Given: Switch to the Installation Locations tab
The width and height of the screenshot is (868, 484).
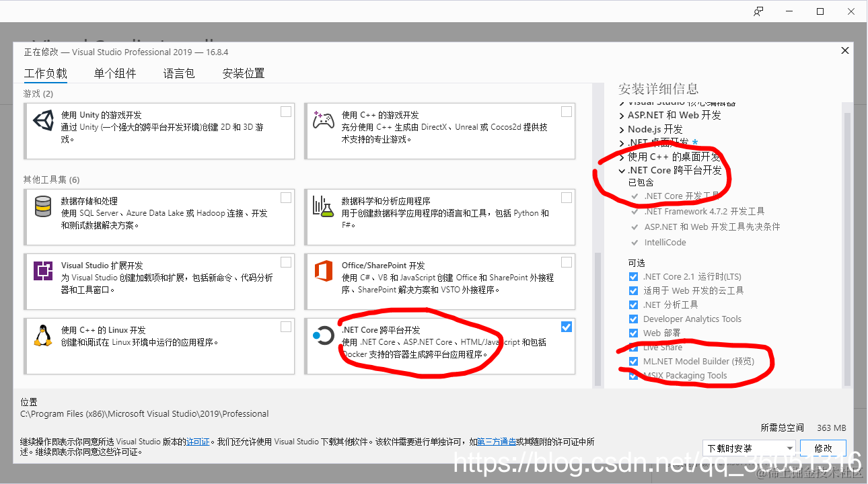Looking at the screenshot, I should tap(244, 73).
